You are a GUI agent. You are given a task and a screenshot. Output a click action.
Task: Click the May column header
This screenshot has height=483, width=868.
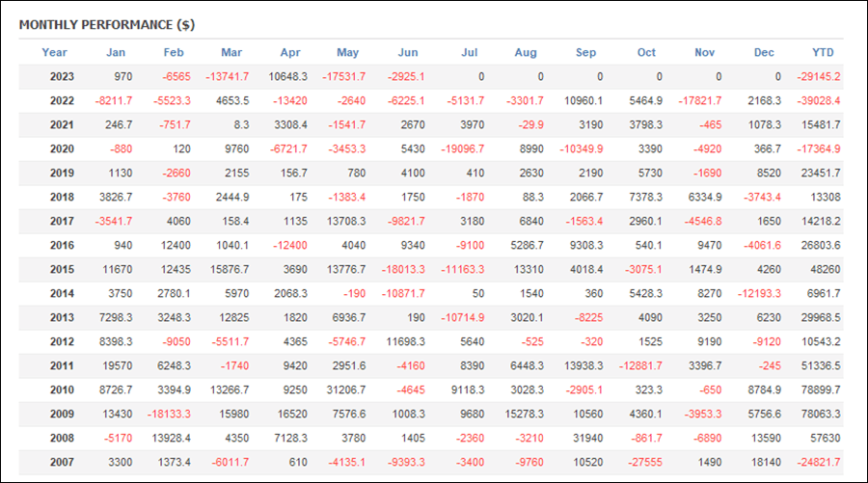point(347,53)
